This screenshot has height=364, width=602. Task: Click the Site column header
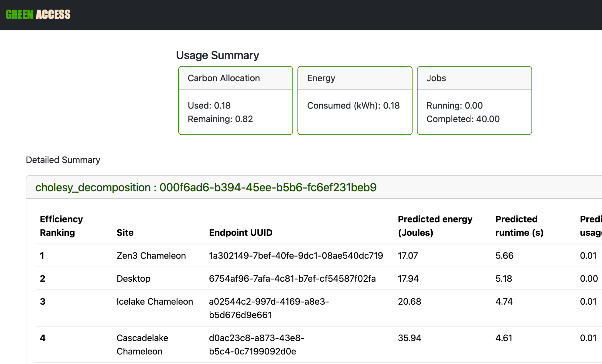(125, 233)
